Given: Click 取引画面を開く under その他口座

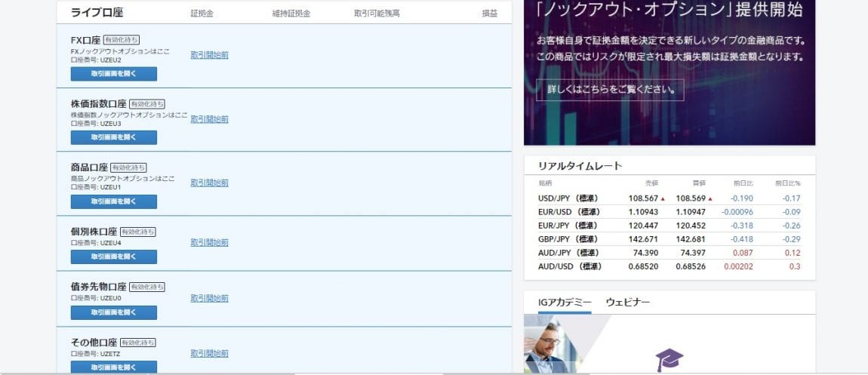Looking at the screenshot, I should click(114, 367).
